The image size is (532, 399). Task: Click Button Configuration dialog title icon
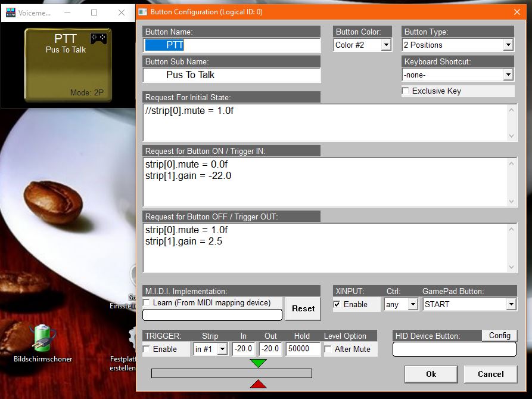pos(143,12)
